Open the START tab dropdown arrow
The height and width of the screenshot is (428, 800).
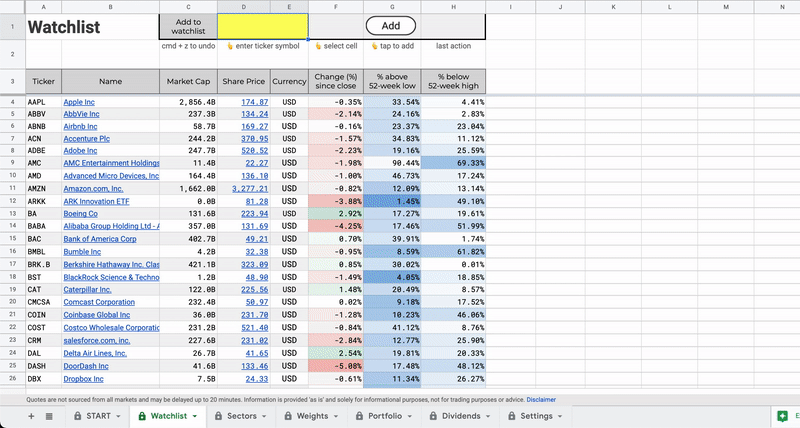point(118,416)
